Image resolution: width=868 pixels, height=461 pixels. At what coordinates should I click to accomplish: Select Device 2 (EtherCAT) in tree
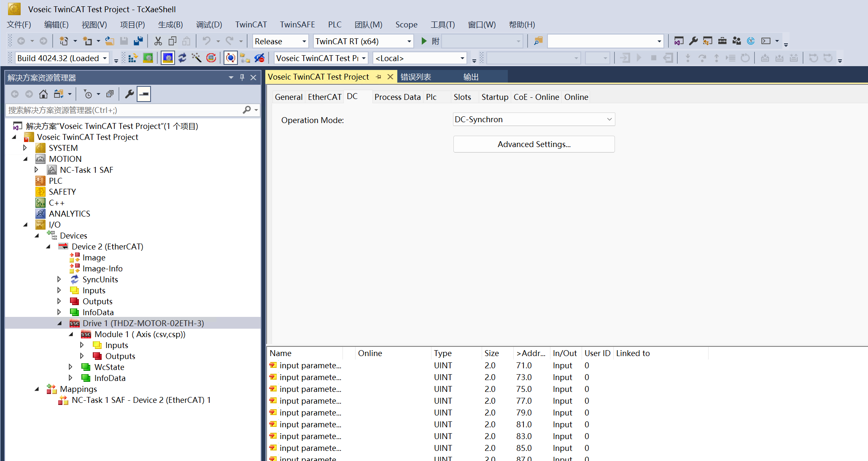(107, 247)
